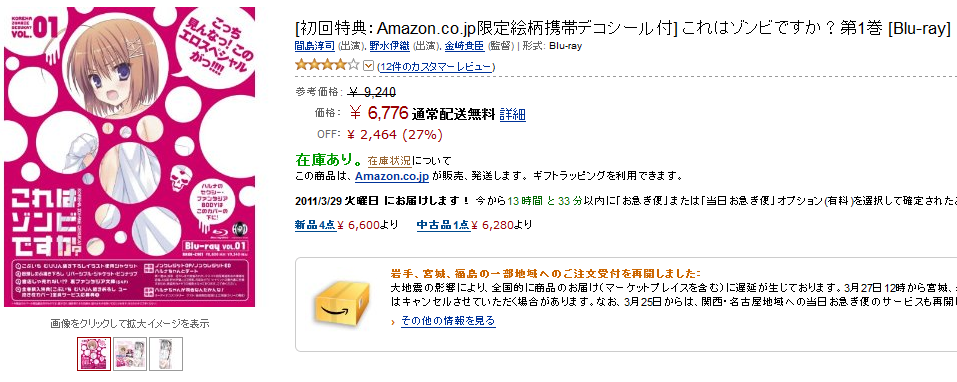Open the 在庫状況 stock status link
957x382 pixels.
(389, 161)
